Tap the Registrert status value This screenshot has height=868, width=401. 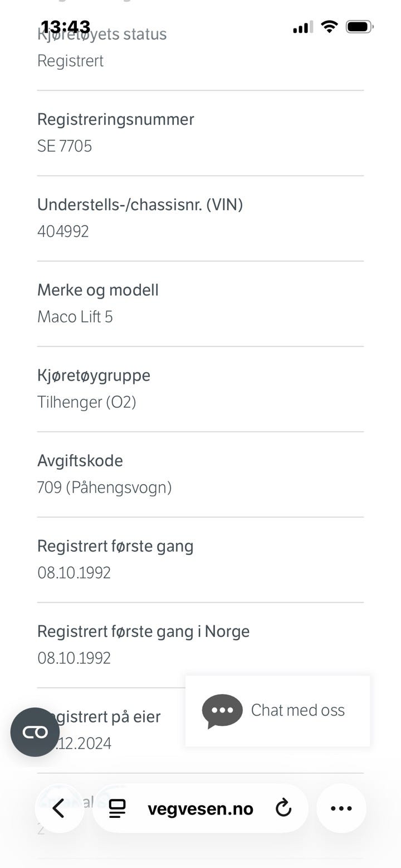(x=70, y=61)
